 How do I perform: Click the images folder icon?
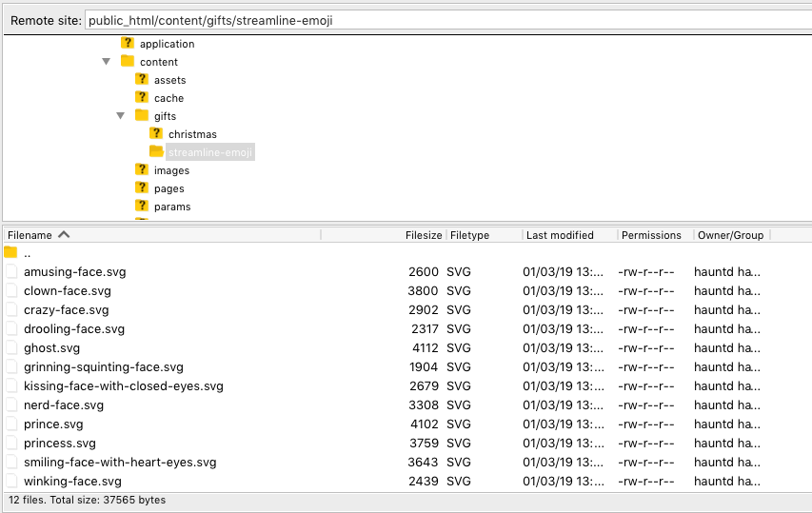tap(142, 170)
